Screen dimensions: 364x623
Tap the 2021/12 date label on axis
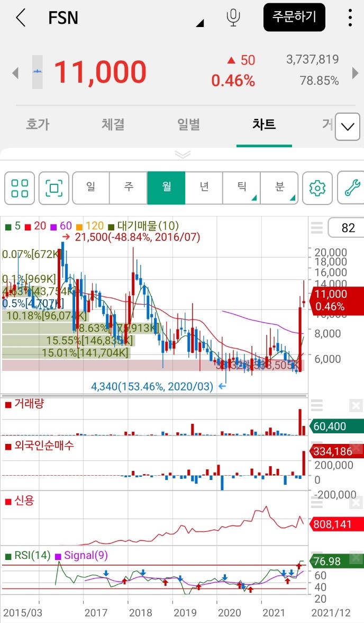[331, 612]
